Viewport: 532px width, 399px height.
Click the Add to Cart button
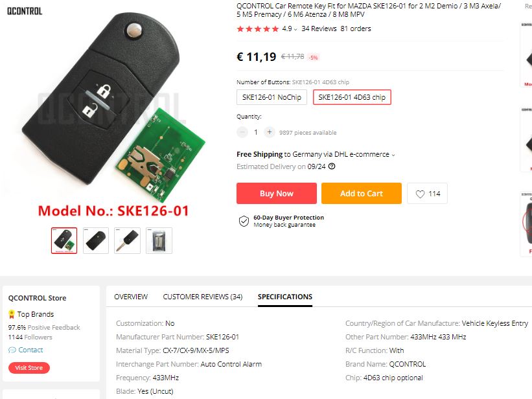[362, 194]
